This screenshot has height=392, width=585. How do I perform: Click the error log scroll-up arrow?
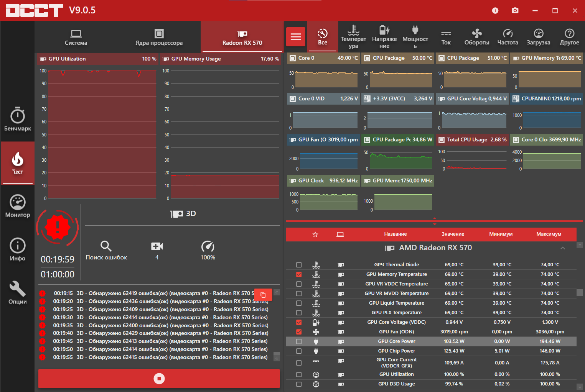tap(277, 292)
